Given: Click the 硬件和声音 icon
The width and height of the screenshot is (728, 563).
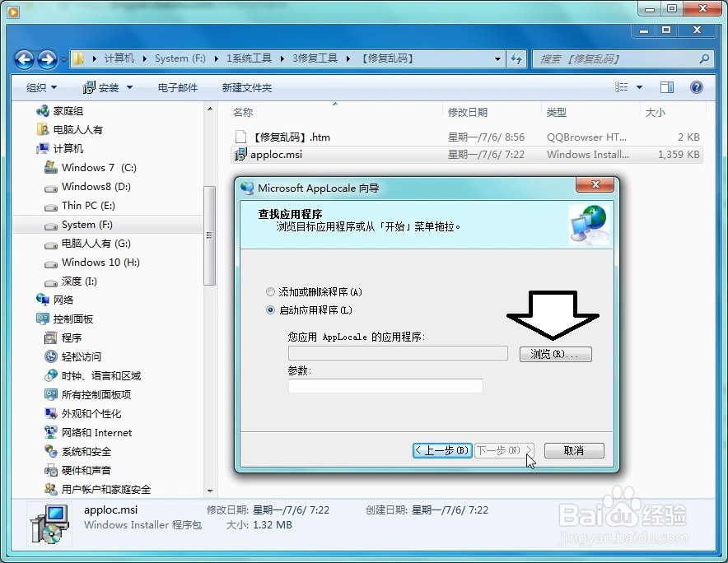Looking at the screenshot, I should [50, 470].
